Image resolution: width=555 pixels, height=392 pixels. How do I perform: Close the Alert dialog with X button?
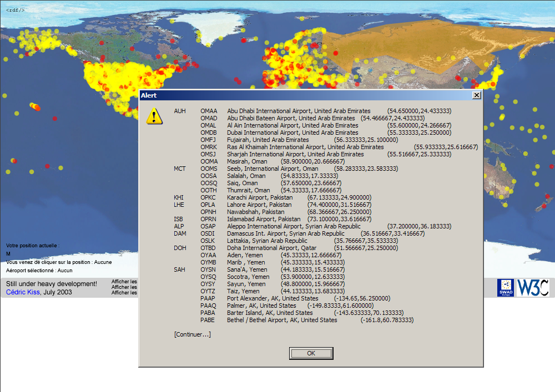pyautogui.click(x=476, y=95)
